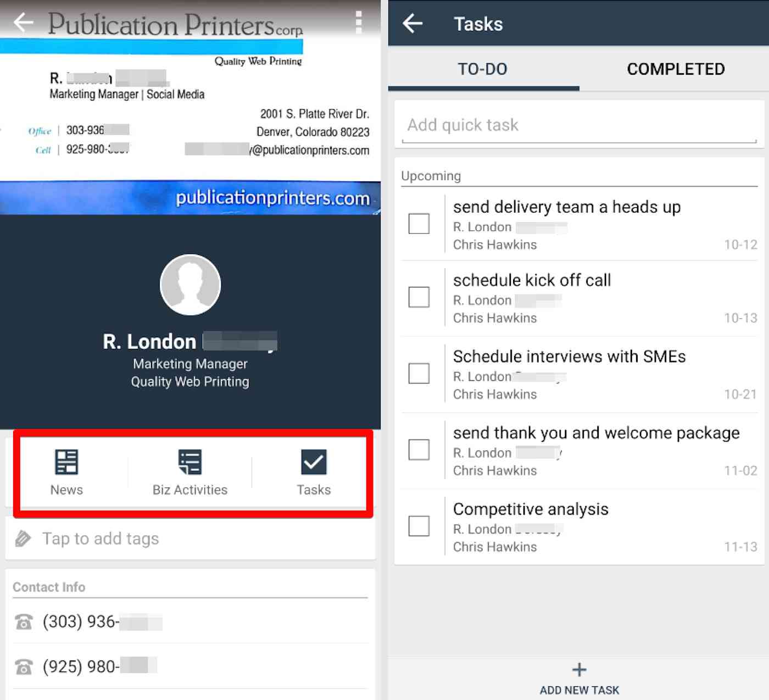
Task: Tap the back arrow on contact card screen
Action: pos(24,23)
